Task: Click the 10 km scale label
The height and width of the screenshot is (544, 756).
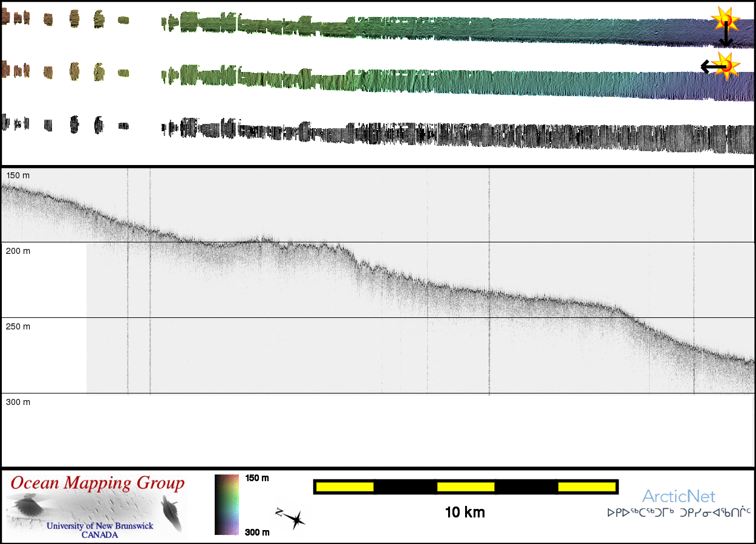Action: (x=464, y=513)
